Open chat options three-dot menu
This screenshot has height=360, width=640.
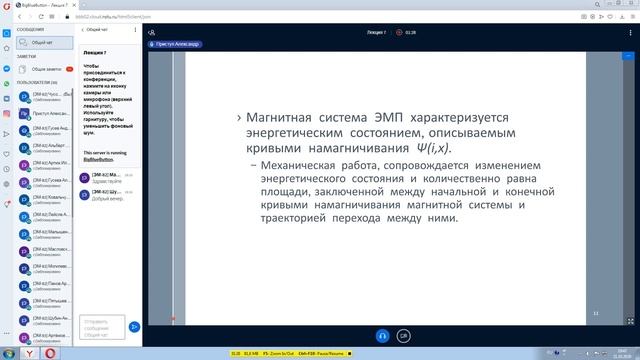pyautogui.click(x=136, y=30)
